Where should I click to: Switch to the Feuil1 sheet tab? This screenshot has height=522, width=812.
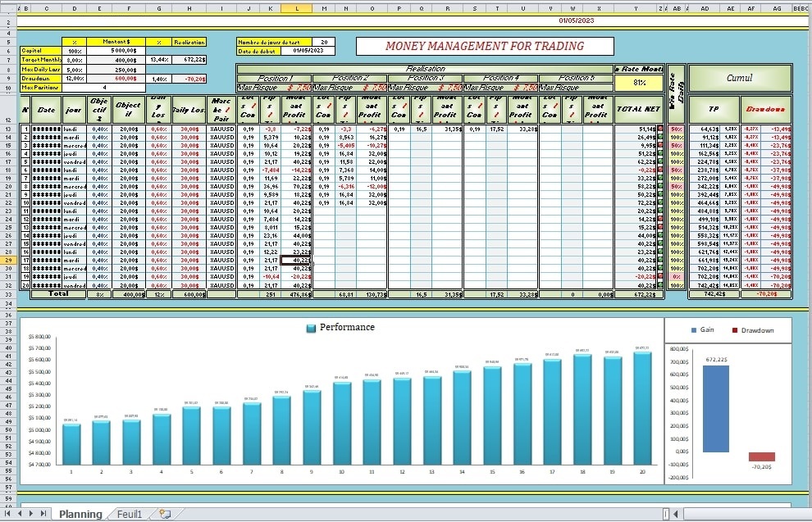coord(128,514)
